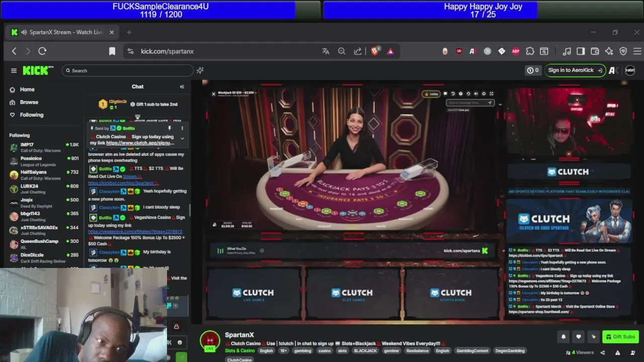Click the Lobby button in the blackjack game
This screenshot has width=644, height=362.
(x=432, y=94)
